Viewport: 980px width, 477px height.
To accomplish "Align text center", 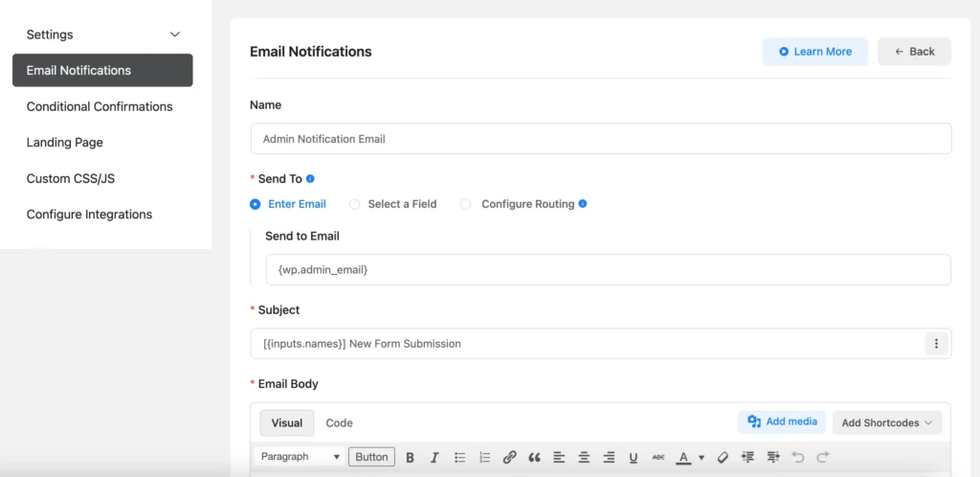I will pyautogui.click(x=584, y=457).
